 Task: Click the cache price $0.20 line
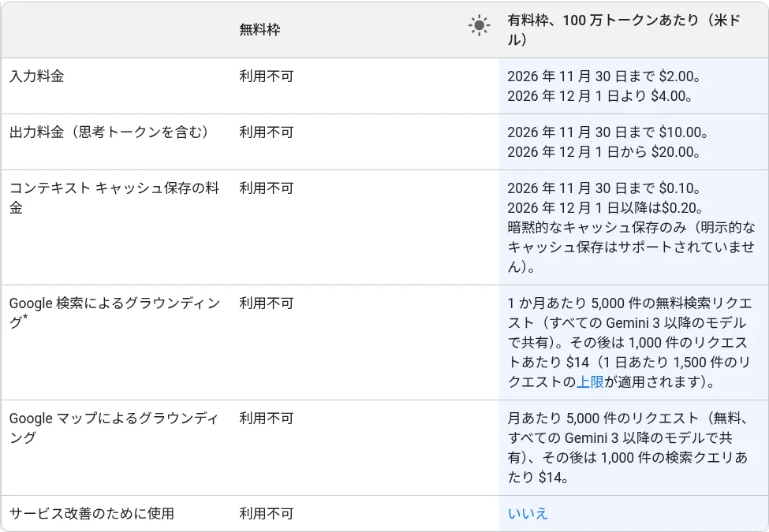click(x=606, y=208)
